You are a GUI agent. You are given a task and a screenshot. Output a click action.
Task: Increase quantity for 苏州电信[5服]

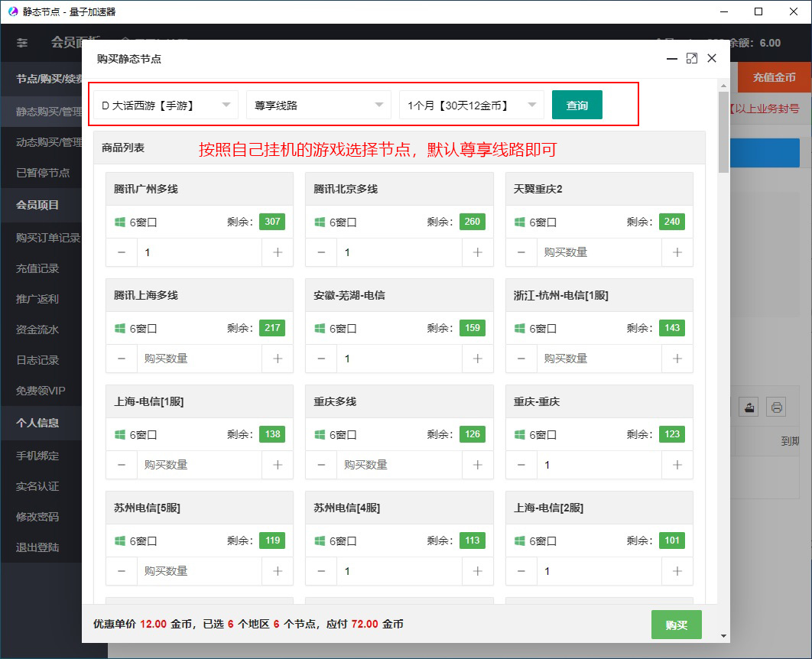pos(278,571)
